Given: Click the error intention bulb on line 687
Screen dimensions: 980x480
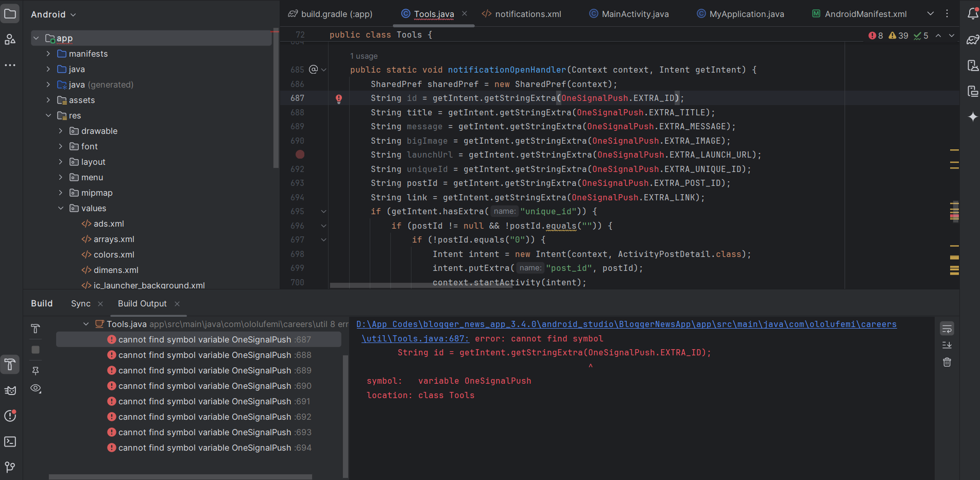Looking at the screenshot, I should (x=339, y=99).
